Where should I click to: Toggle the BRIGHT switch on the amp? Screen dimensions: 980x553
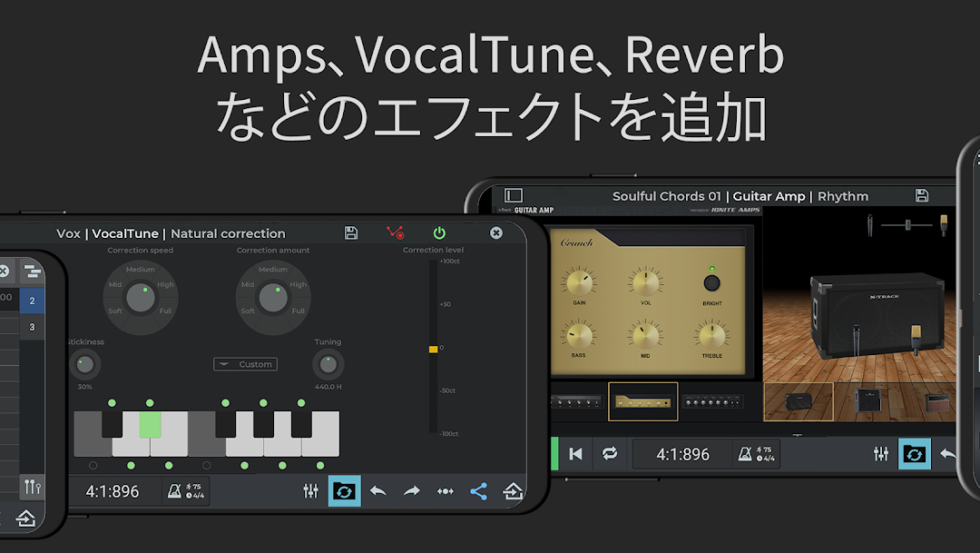(x=711, y=283)
